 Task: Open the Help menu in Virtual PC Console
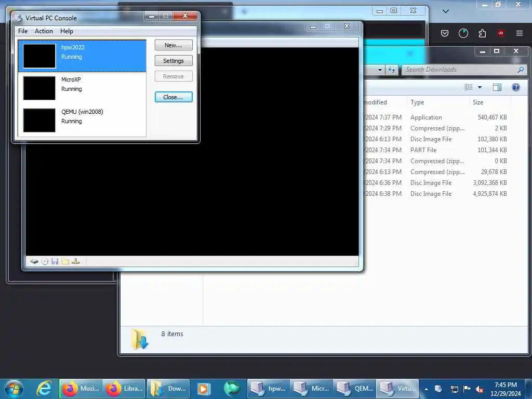pyautogui.click(x=66, y=31)
